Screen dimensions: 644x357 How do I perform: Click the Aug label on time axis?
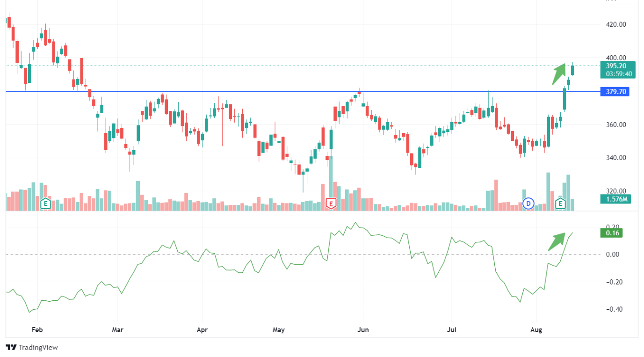536,330
